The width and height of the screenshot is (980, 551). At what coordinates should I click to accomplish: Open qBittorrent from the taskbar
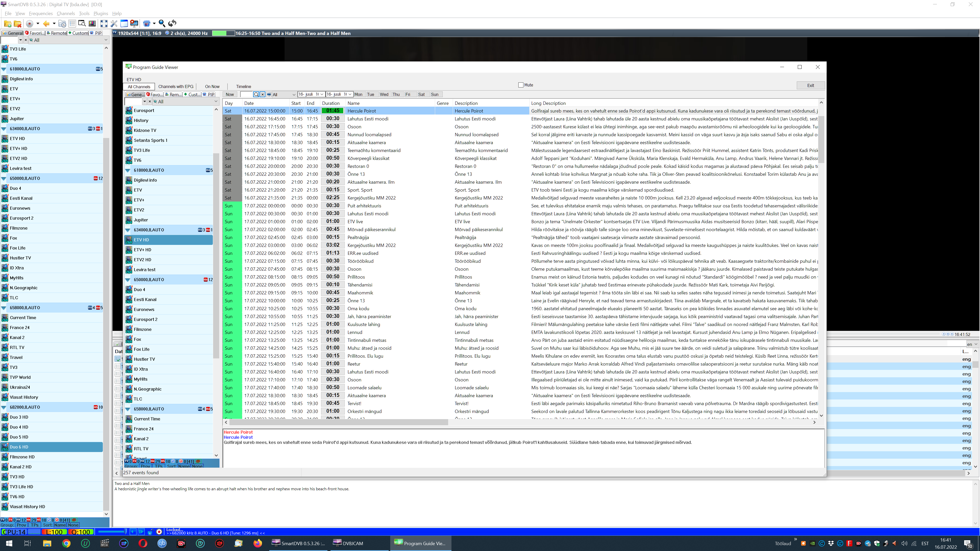click(162, 543)
